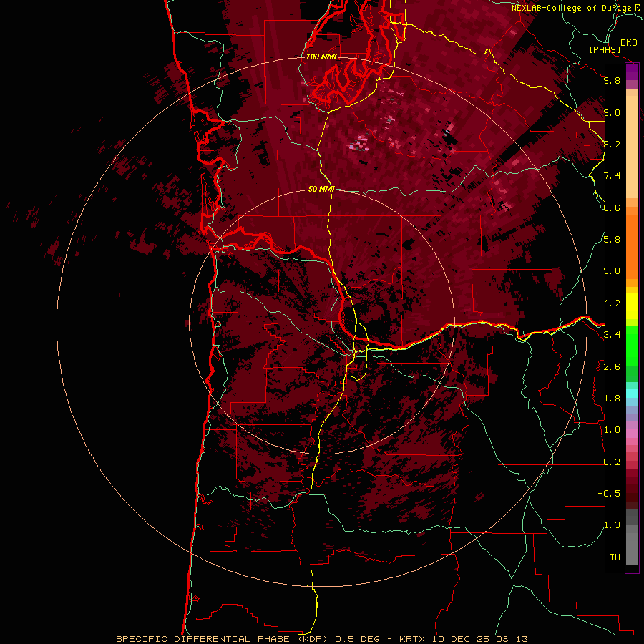This screenshot has height=644, width=644.
Task: Click the 10 DEC 25 date text
Action: click(460, 639)
